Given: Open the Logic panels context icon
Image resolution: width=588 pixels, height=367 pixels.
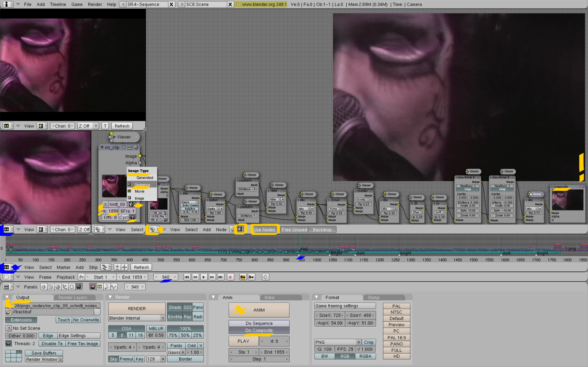Looking at the screenshot, I should pyautogui.click(x=43, y=287).
